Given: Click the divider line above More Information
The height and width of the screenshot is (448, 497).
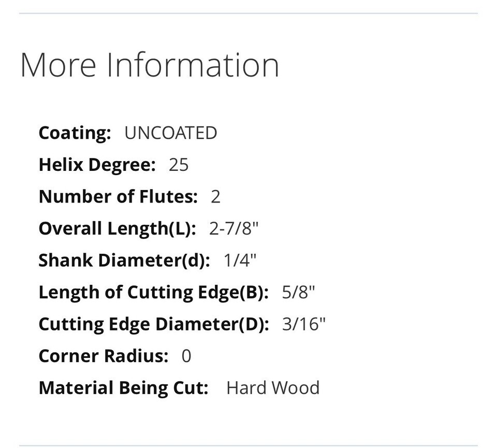Looking at the screenshot, I should coord(248,13).
